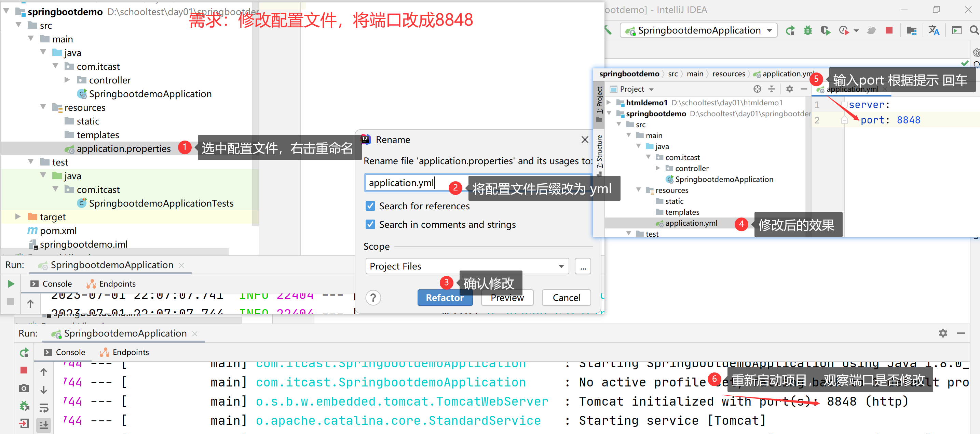Click the Rerun icon in the main toolbar
Screen dimensions: 980x434
(x=790, y=30)
